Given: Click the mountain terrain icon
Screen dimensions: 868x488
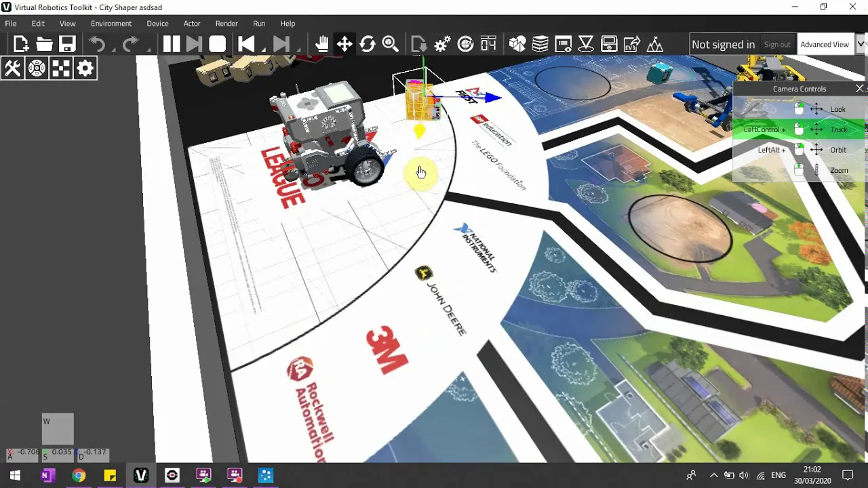Looking at the screenshot, I should tap(655, 45).
